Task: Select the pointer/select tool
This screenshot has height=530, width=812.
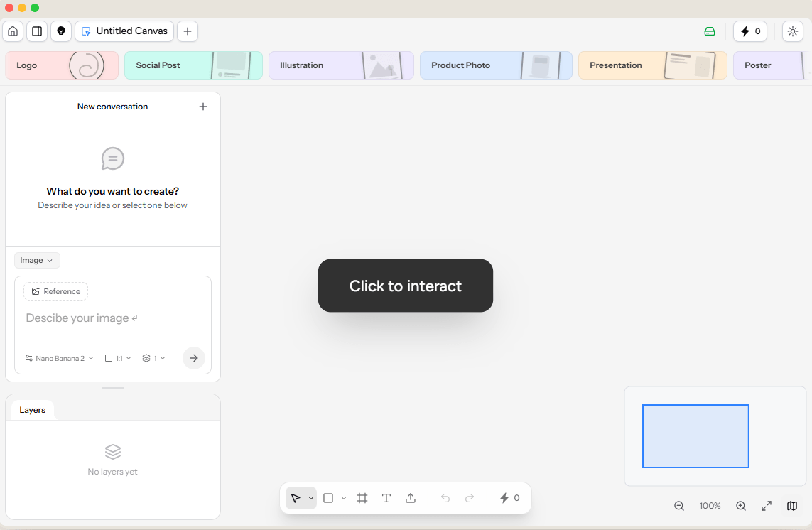Action: point(296,498)
